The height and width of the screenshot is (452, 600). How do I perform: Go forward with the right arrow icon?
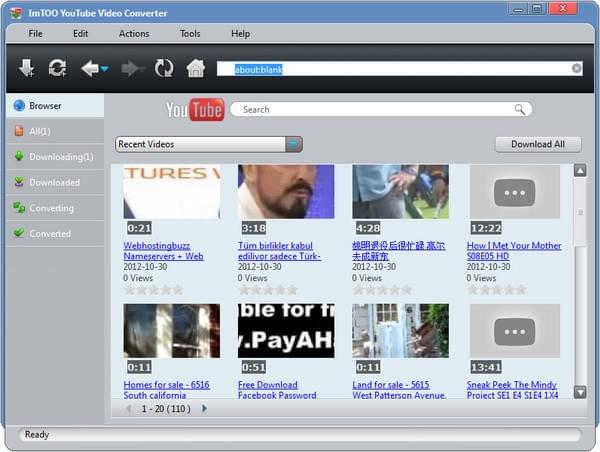(x=132, y=69)
